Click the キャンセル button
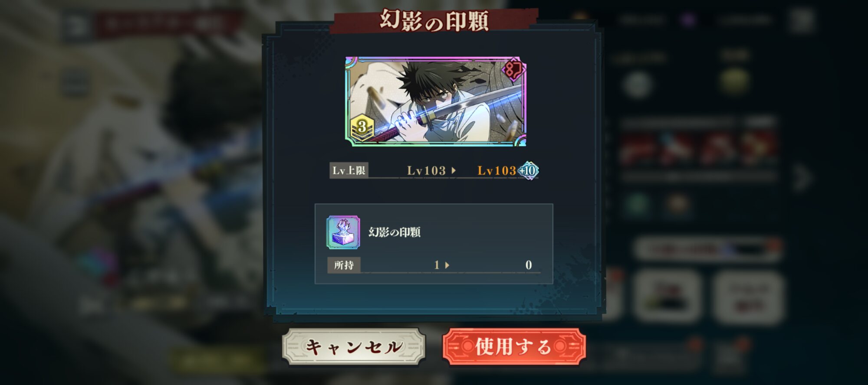 click(354, 346)
